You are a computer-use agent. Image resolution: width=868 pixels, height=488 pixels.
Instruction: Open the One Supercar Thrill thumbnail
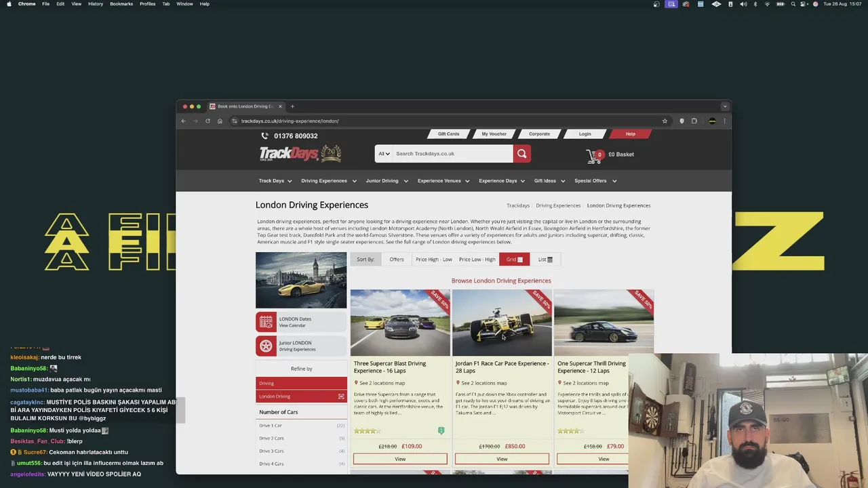tap(604, 323)
